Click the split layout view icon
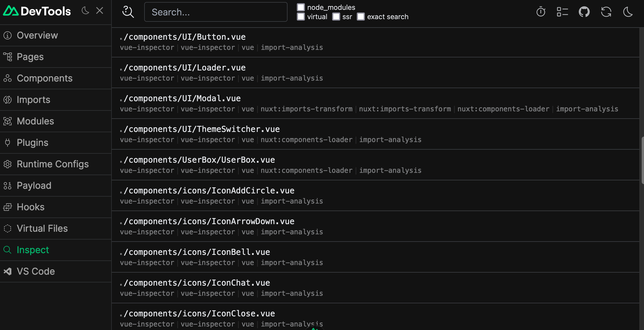The width and height of the screenshot is (644, 330). coord(562,12)
